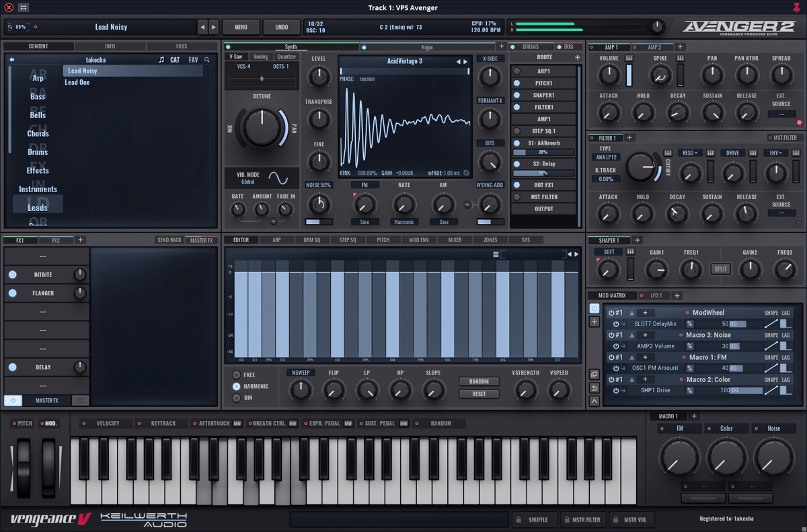This screenshot has width=807, height=532.
Task: Open the AM Sine waveform selector
Action: click(x=443, y=221)
